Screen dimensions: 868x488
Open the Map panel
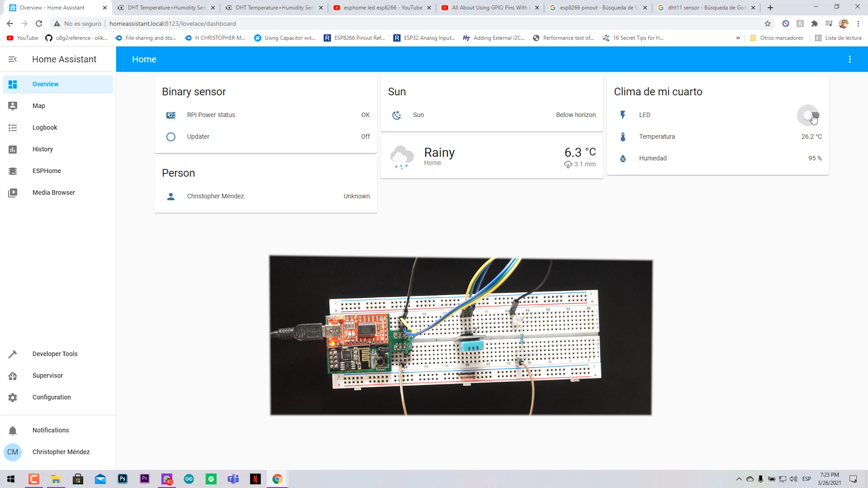click(58, 106)
